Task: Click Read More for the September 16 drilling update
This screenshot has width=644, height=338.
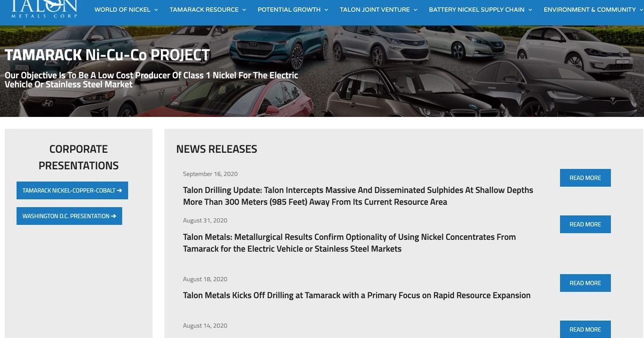Action: coord(585,178)
